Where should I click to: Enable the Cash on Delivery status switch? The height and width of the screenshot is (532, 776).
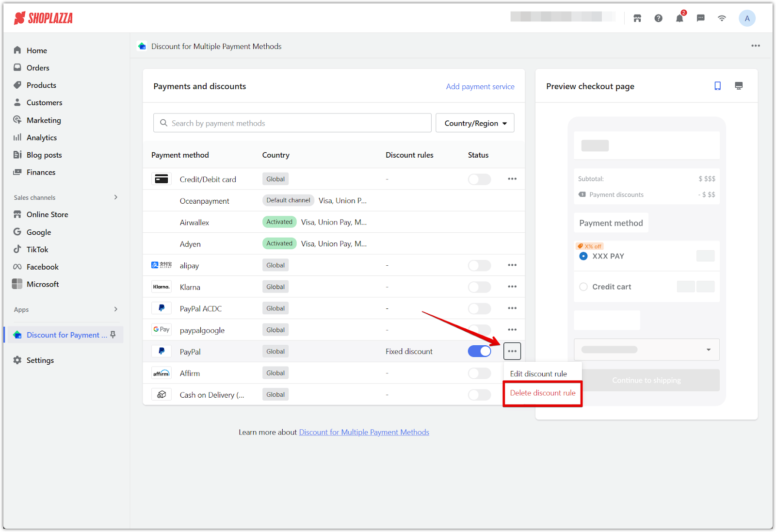click(479, 394)
